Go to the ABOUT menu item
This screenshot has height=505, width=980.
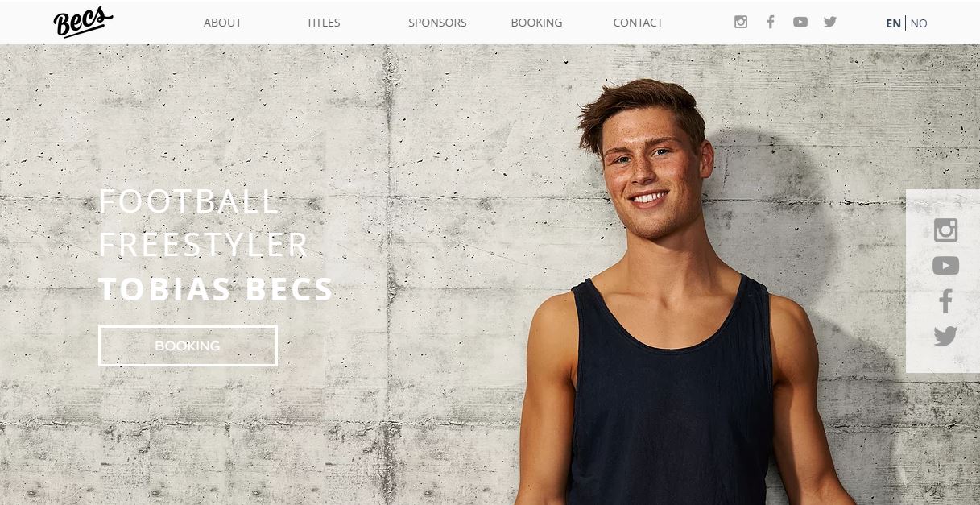point(222,23)
